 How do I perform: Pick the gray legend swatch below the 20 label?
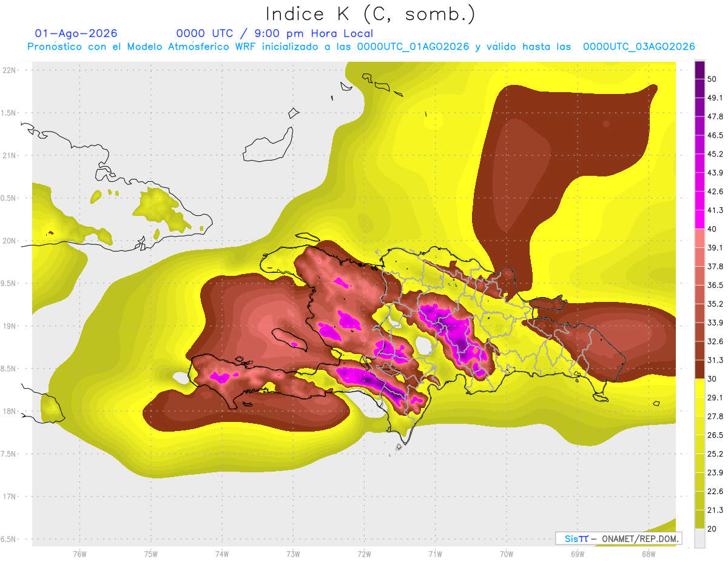click(699, 538)
